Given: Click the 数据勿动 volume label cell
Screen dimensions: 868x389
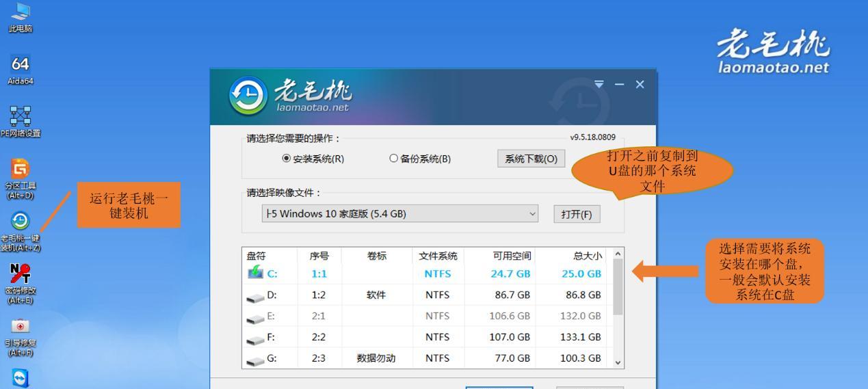Looking at the screenshot, I should pos(376,358).
